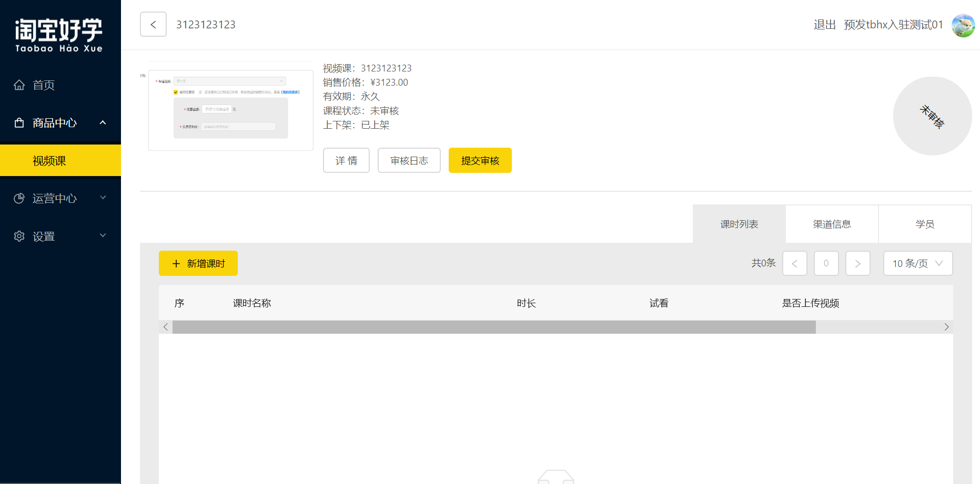Collapse the 商品中心 menu chevron

[x=103, y=122]
